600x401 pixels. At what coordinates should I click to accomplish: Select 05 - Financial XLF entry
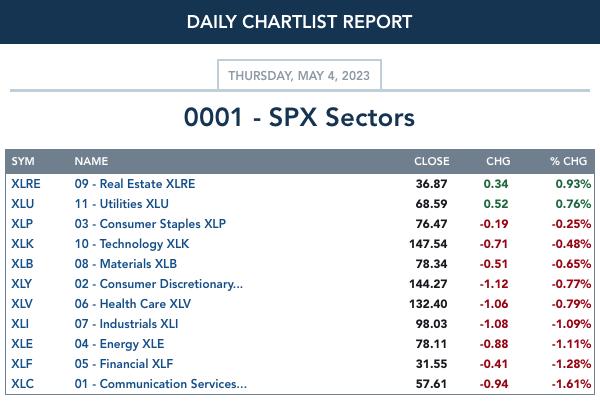point(124,364)
